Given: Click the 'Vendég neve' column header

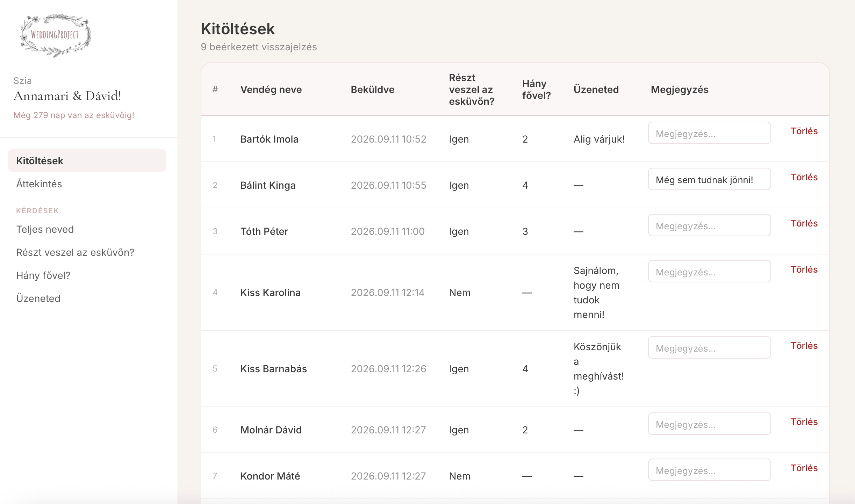Looking at the screenshot, I should pos(271,89).
